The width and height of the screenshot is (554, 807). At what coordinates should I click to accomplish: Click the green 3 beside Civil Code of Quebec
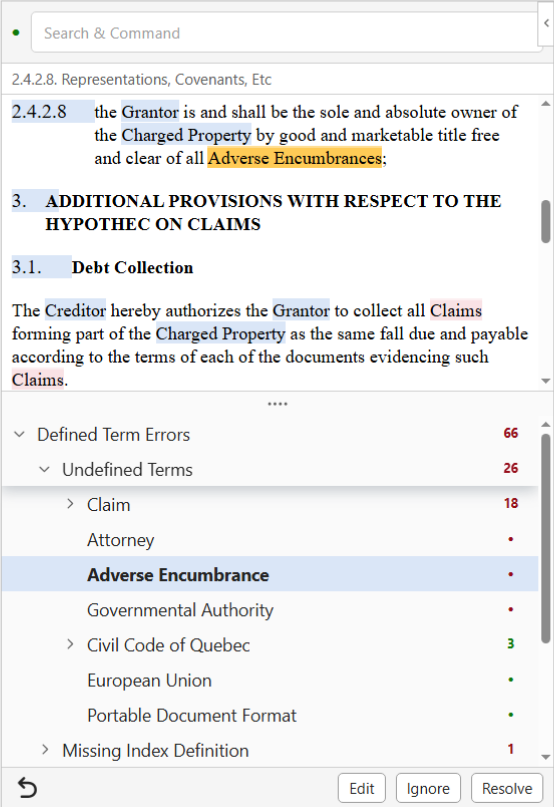point(511,643)
